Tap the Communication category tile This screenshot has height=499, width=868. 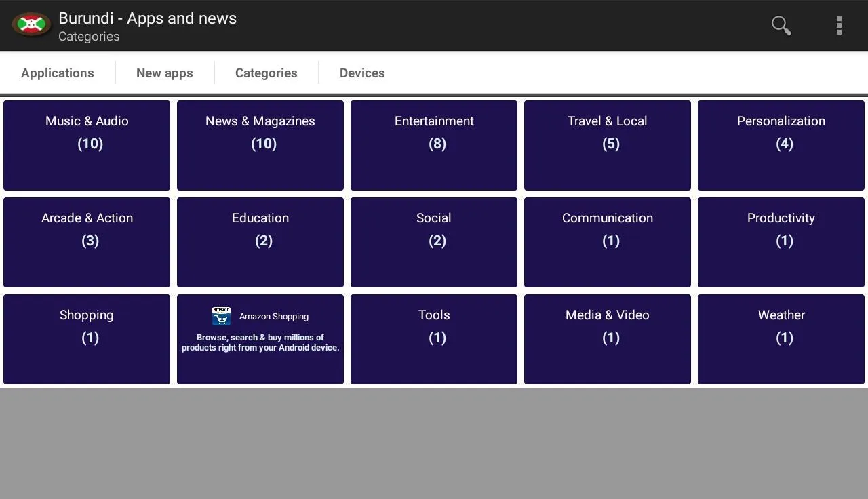608,242
